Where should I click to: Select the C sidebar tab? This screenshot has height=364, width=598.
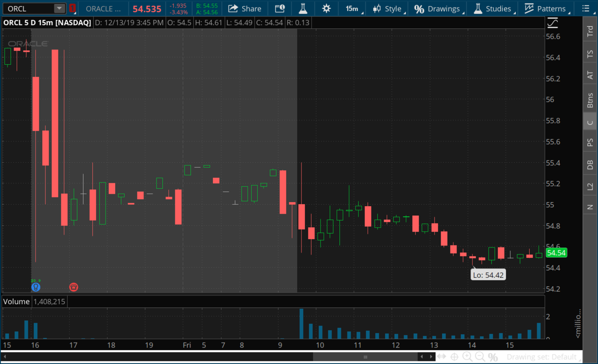pos(590,122)
